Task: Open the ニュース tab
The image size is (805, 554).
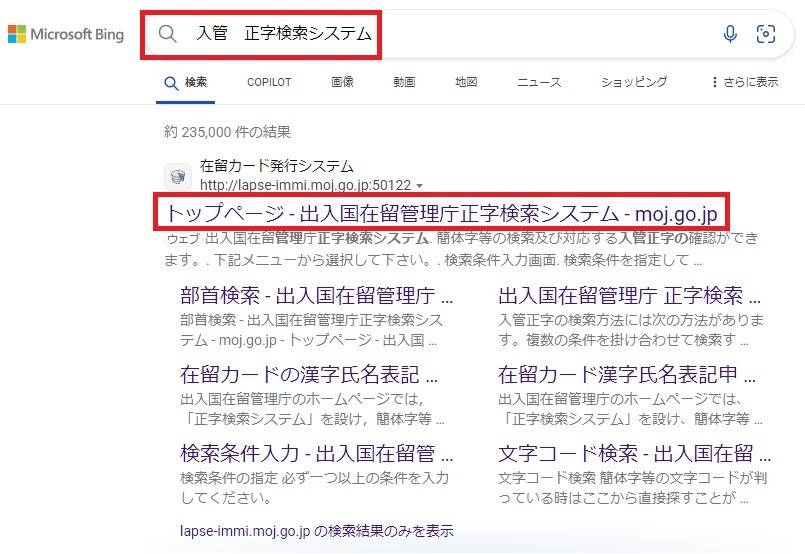Action: [539, 82]
